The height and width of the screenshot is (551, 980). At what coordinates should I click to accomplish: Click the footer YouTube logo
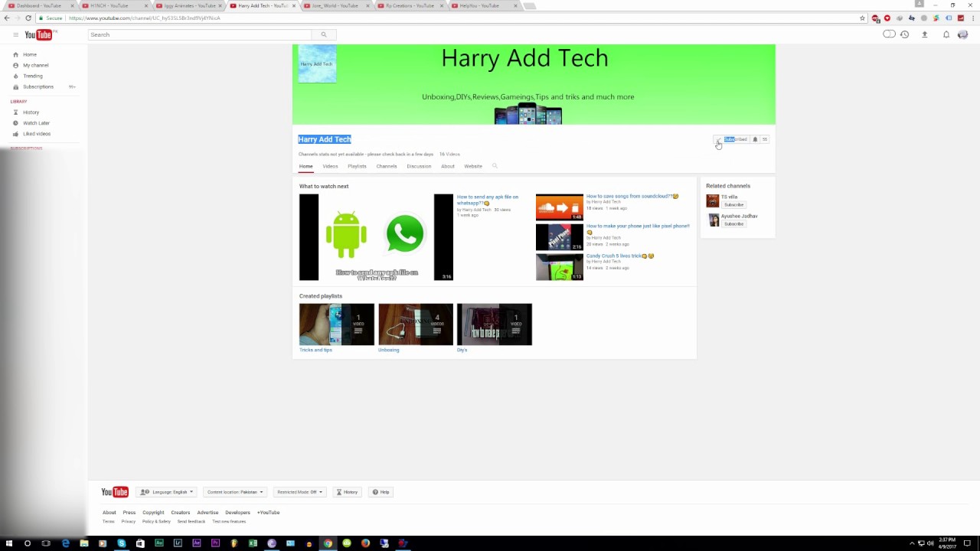coord(115,492)
